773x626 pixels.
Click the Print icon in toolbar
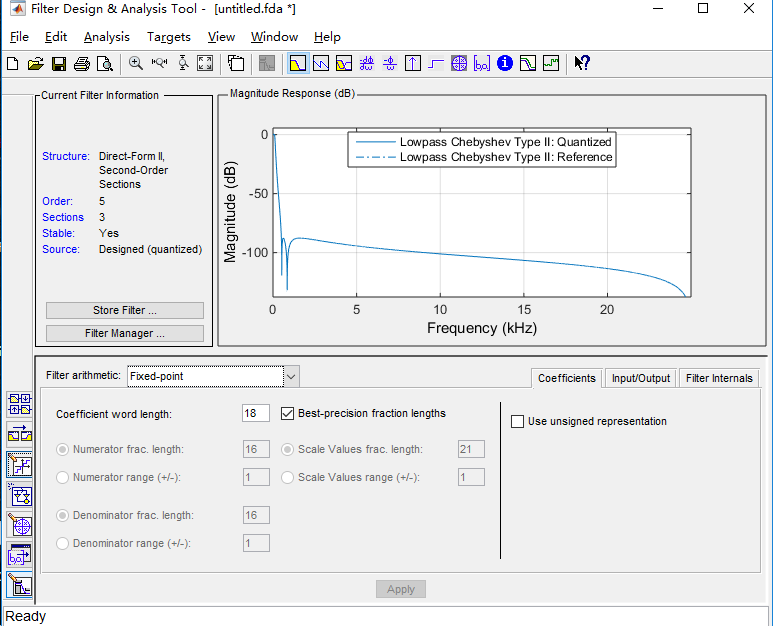(x=82, y=64)
